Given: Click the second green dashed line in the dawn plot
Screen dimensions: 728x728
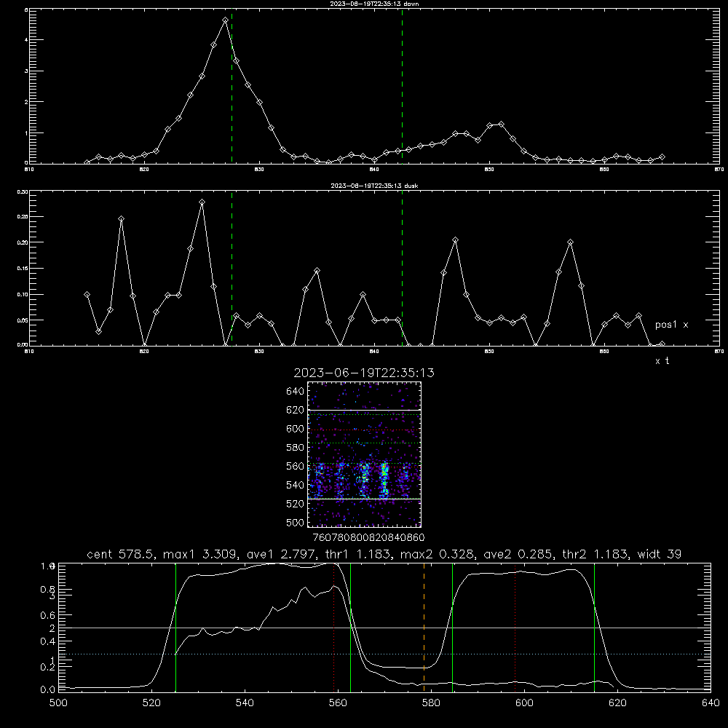Looking at the screenshot, I should (x=402, y=86).
